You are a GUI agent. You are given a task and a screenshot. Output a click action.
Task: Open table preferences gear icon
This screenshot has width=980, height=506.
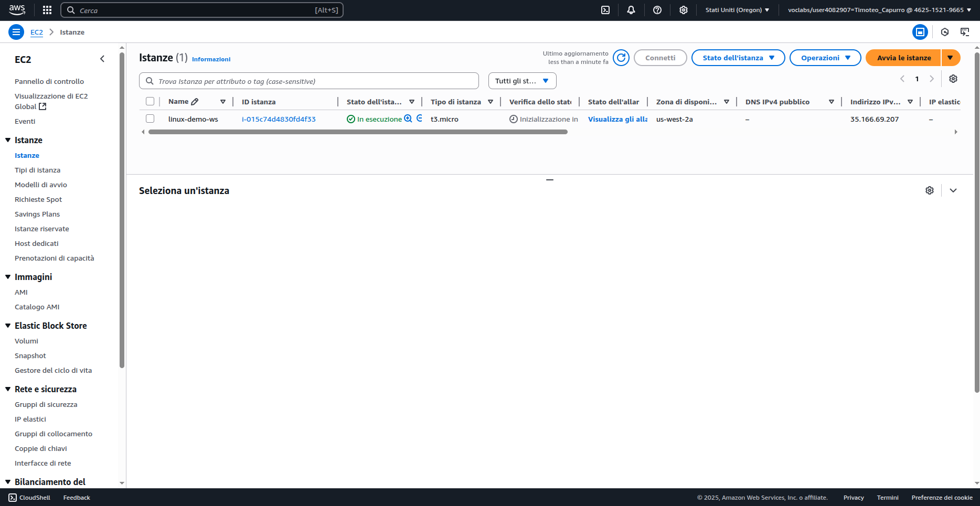click(x=953, y=79)
